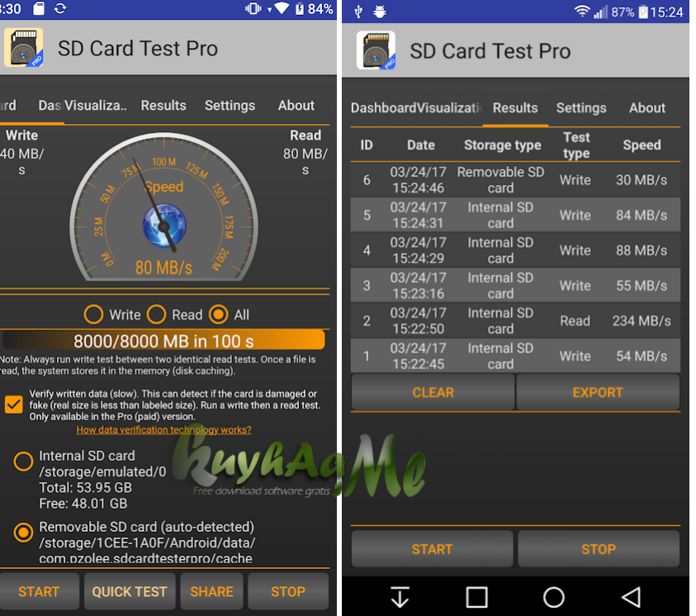The width and height of the screenshot is (696, 616).
Task: Tap the USB icon in right status bar
Action: pyautogui.click(x=358, y=12)
